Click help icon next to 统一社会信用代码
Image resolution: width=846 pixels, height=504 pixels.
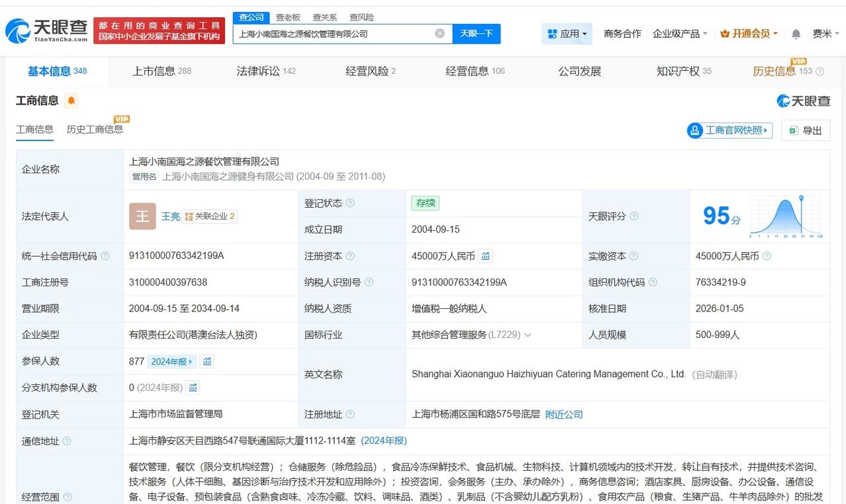(105, 256)
